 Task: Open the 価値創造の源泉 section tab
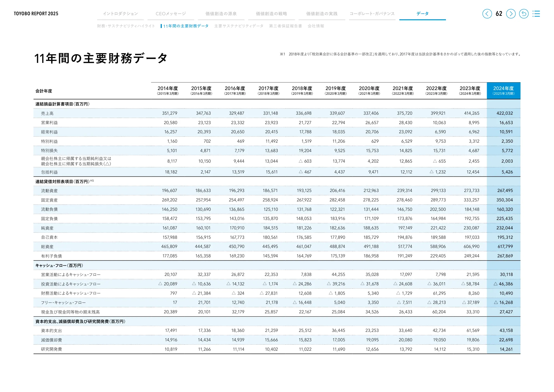point(221,14)
